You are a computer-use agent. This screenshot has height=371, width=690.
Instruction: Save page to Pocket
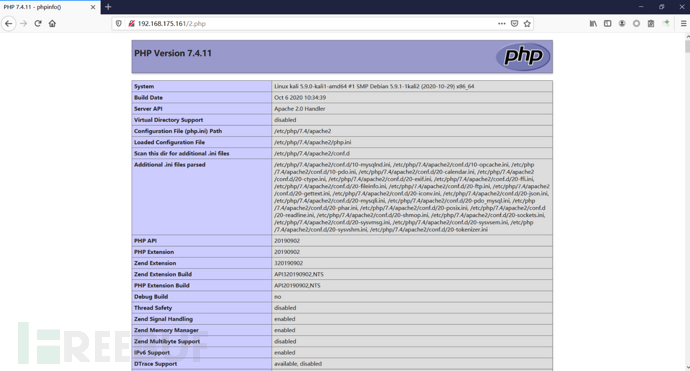tap(514, 24)
